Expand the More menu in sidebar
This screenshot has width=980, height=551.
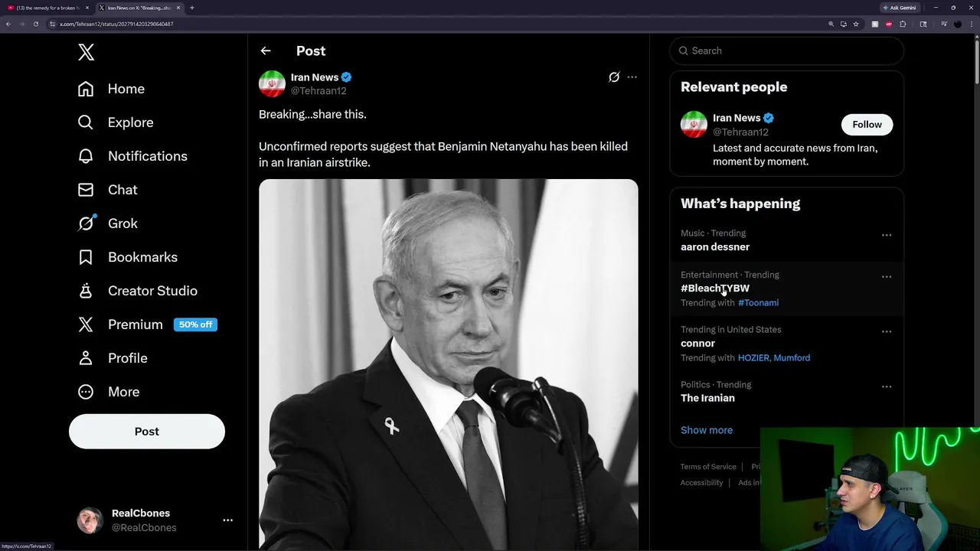[108, 392]
